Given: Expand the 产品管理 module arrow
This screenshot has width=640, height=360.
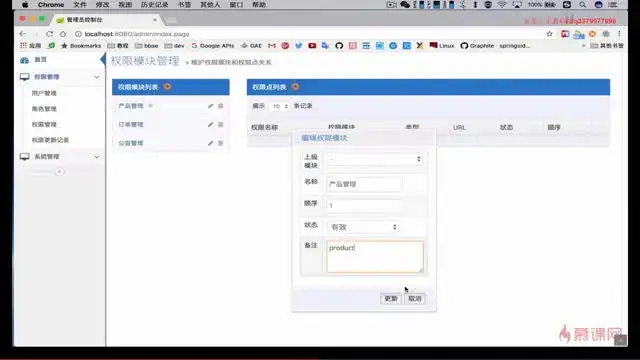Looking at the screenshot, I should point(150,106).
